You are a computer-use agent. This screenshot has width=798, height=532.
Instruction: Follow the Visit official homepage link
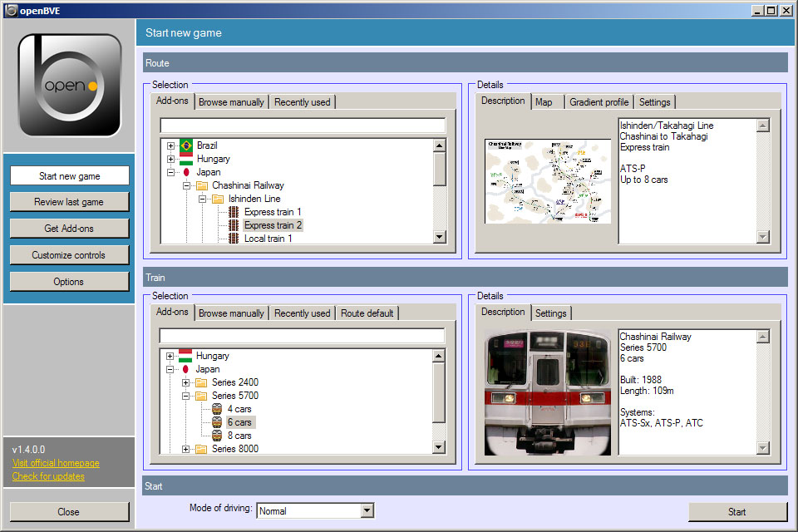[56, 463]
